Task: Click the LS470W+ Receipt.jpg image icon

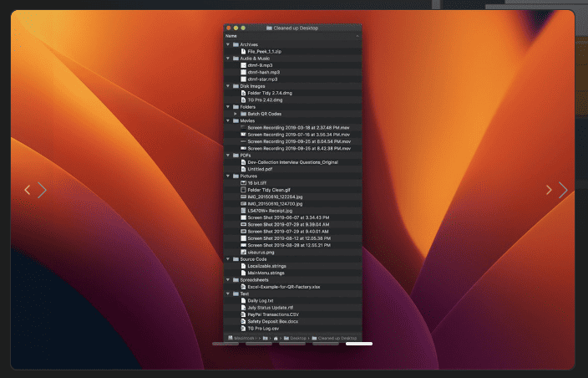Action: 243,211
